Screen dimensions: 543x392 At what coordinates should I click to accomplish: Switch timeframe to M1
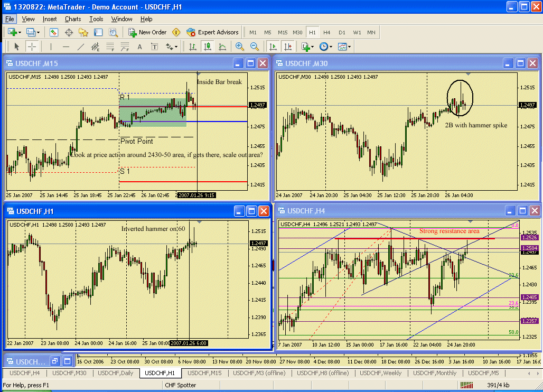pyautogui.click(x=253, y=32)
